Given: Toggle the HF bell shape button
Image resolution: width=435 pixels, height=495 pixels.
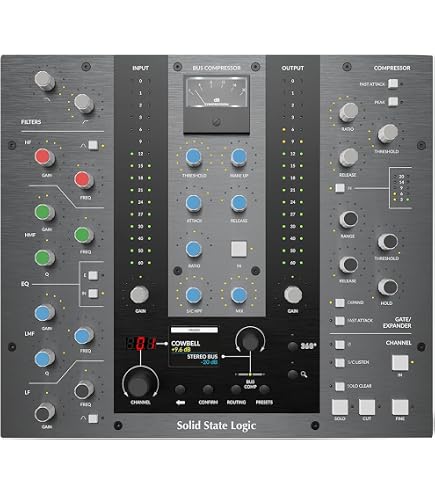Looking at the screenshot, I should click(x=93, y=145).
